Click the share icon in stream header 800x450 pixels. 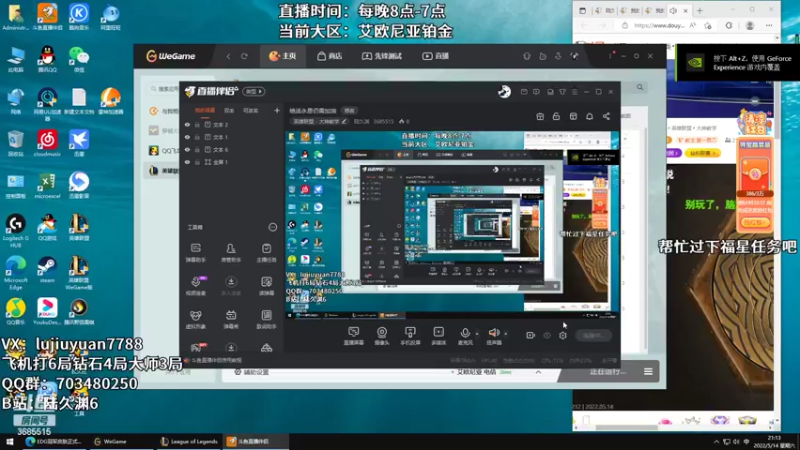point(606,116)
